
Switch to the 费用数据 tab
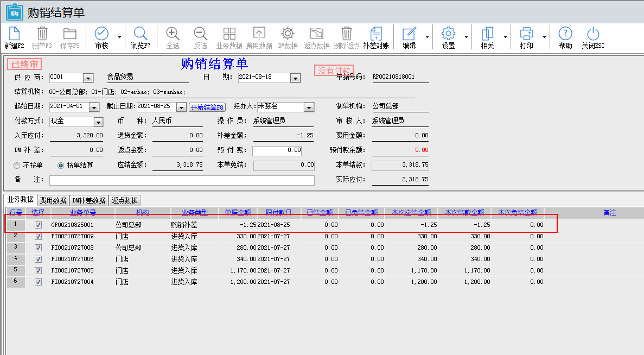53,200
